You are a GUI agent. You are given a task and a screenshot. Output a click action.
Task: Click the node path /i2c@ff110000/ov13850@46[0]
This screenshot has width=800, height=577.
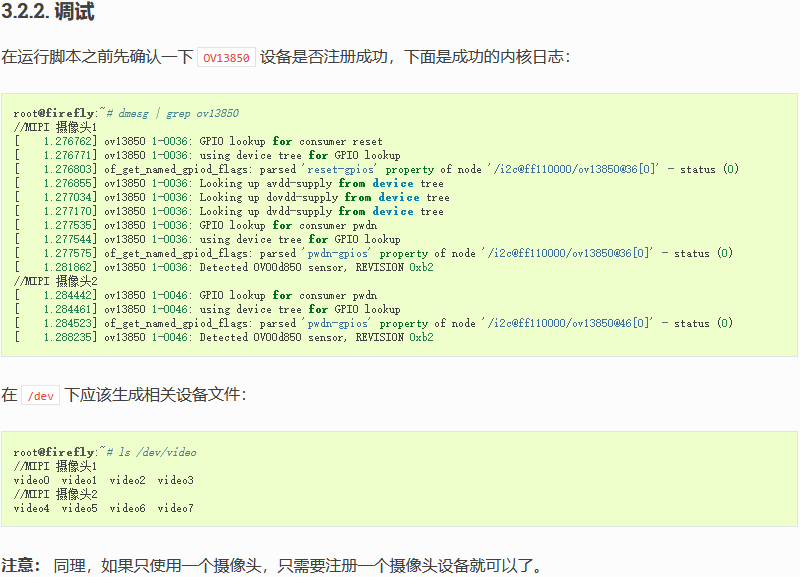pyautogui.click(x=567, y=323)
